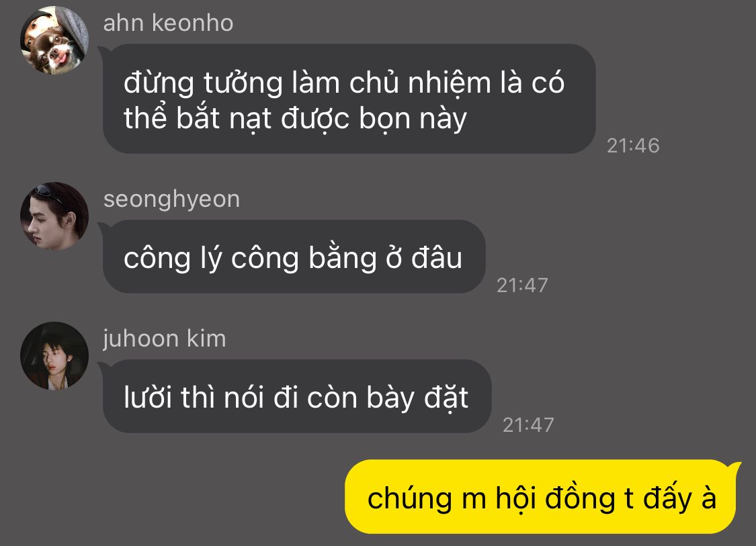Click the "lười thì nói đi còn bày đặt" bubble
756x546 pixels.
297,396
